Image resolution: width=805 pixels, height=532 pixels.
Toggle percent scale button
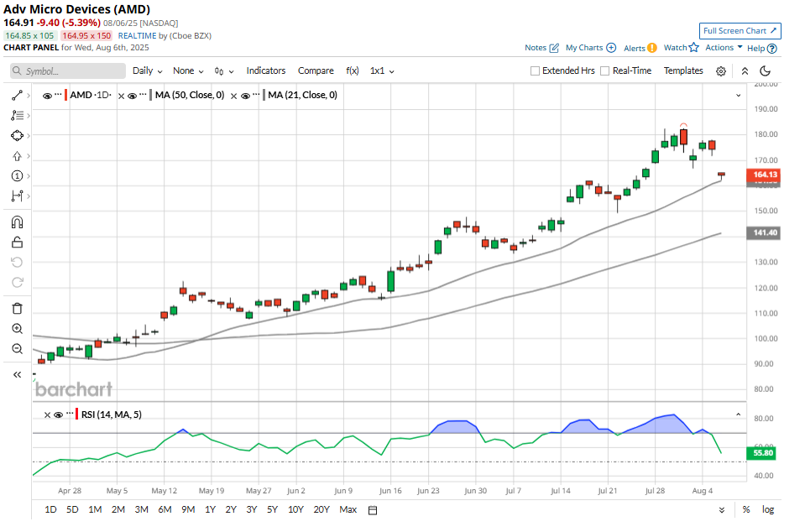point(746,509)
